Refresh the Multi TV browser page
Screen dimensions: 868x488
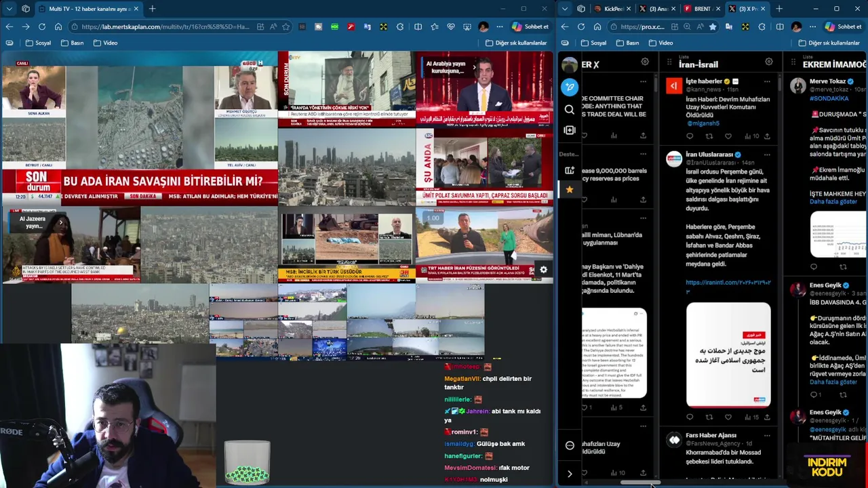point(42,26)
